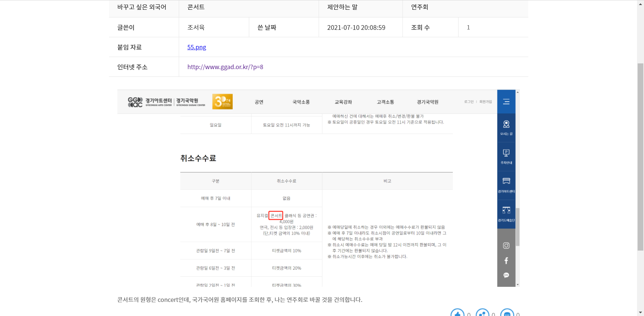The height and width of the screenshot is (316, 644).
Task: Open the 55.png attachment link
Action: (x=197, y=47)
